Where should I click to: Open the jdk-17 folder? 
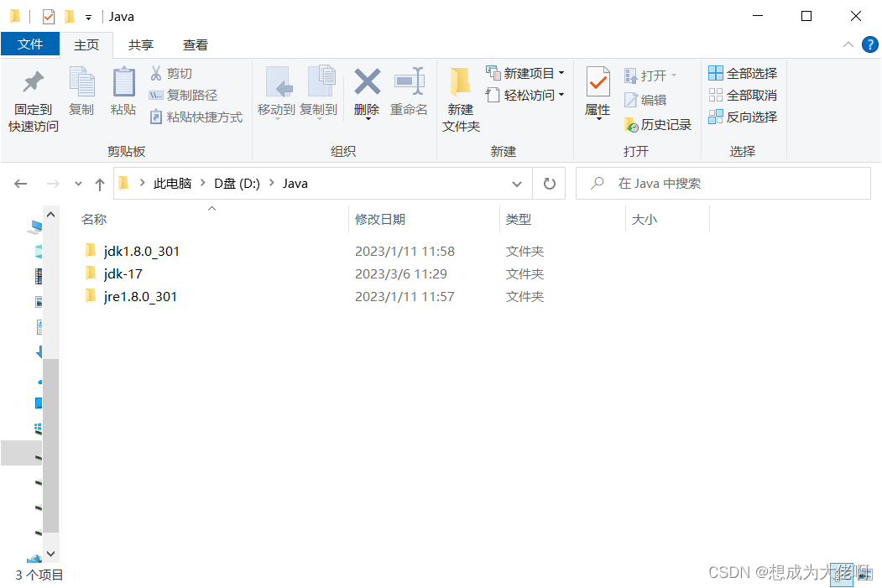coord(121,273)
